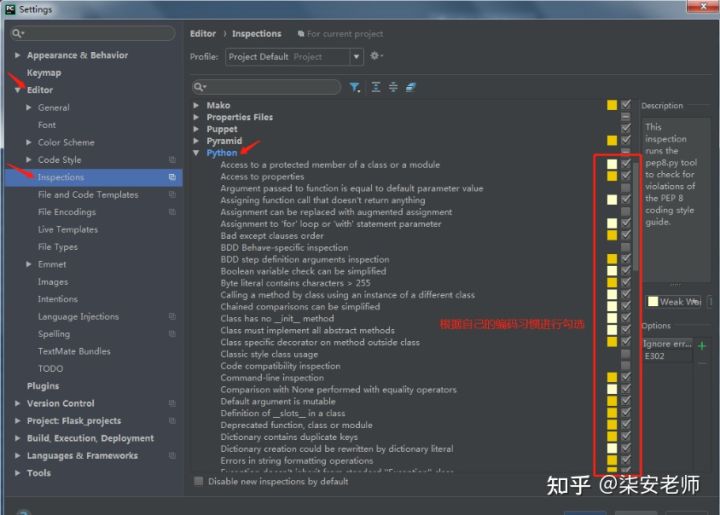Viewport: 720px width, 515px height.
Task: Open the TODO settings page
Action: [51, 369]
